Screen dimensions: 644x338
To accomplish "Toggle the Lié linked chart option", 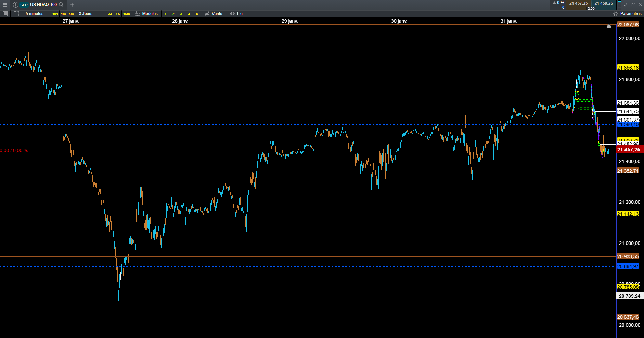I will click(x=236, y=14).
